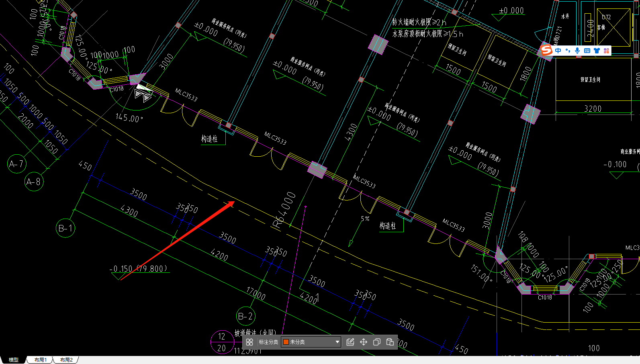Viewport: 640px width, 364px height.
Task: Click the 17000 dimension text
Action: coord(256,294)
